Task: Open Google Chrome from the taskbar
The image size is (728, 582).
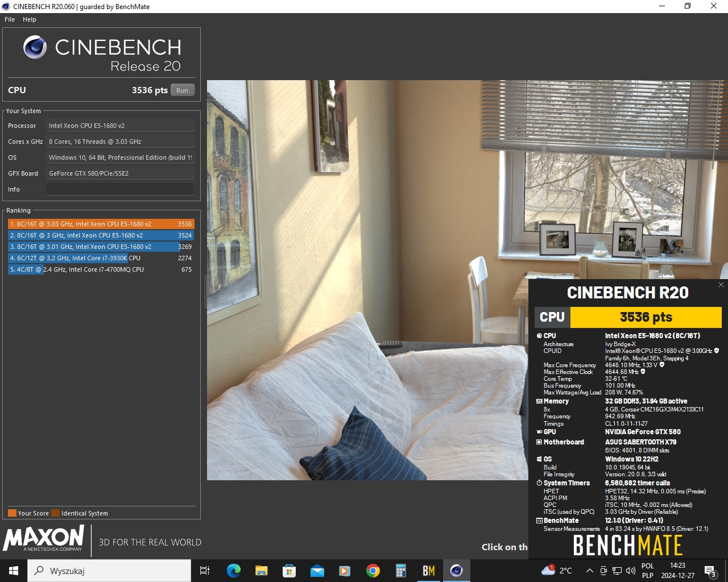Action: pyautogui.click(x=373, y=571)
